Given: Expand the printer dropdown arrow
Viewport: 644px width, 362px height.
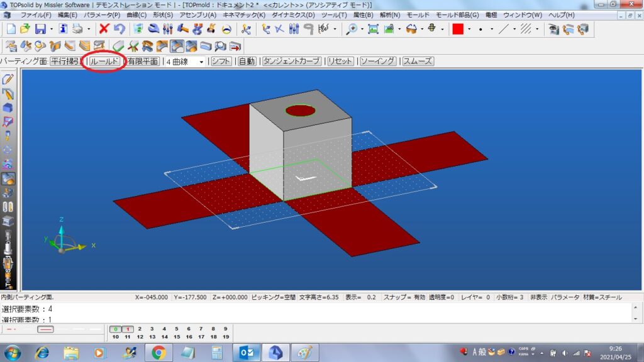Looking at the screenshot, I should [88, 29].
